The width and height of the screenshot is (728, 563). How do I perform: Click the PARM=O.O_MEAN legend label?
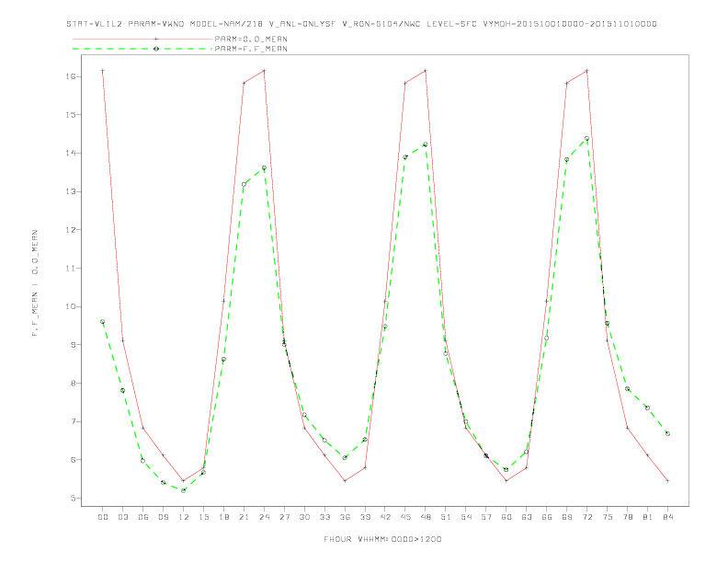pos(251,39)
